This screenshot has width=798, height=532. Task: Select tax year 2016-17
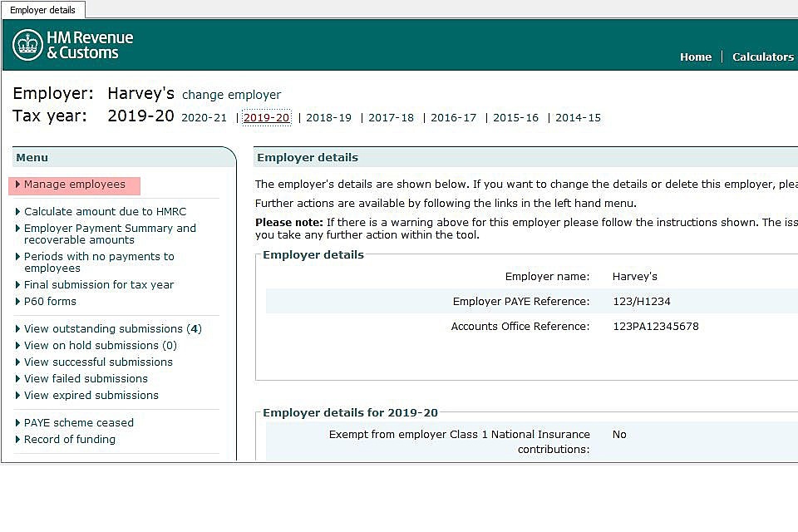pos(453,118)
